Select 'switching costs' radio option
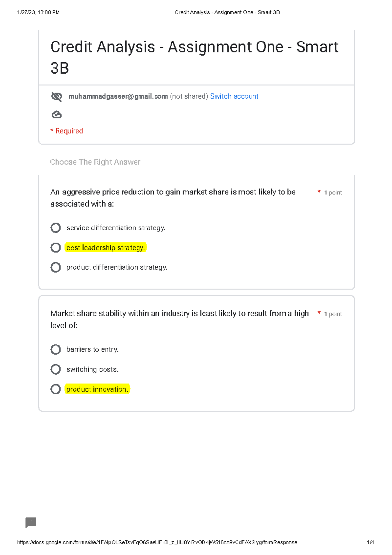The width and height of the screenshot is (392, 555). pyautogui.click(x=56, y=369)
